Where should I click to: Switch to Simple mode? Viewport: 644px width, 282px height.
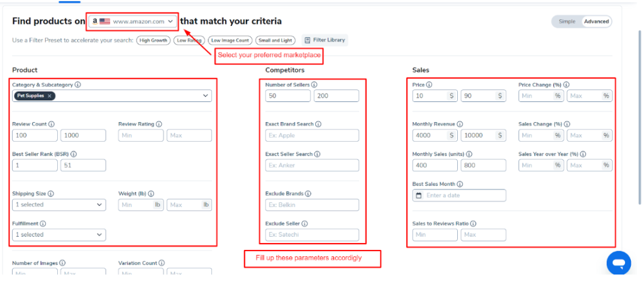click(x=567, y=21)
